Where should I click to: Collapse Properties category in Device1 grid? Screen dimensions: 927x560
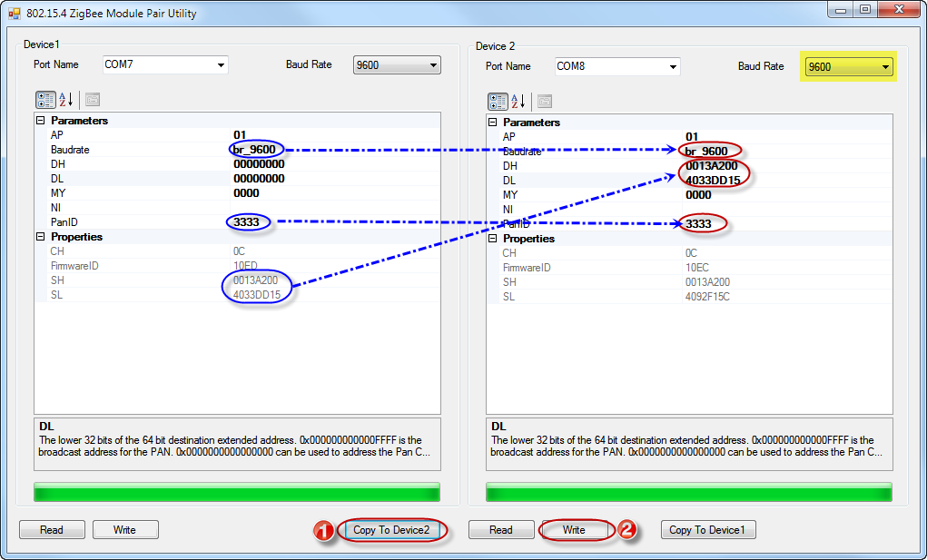click(41, 237)
